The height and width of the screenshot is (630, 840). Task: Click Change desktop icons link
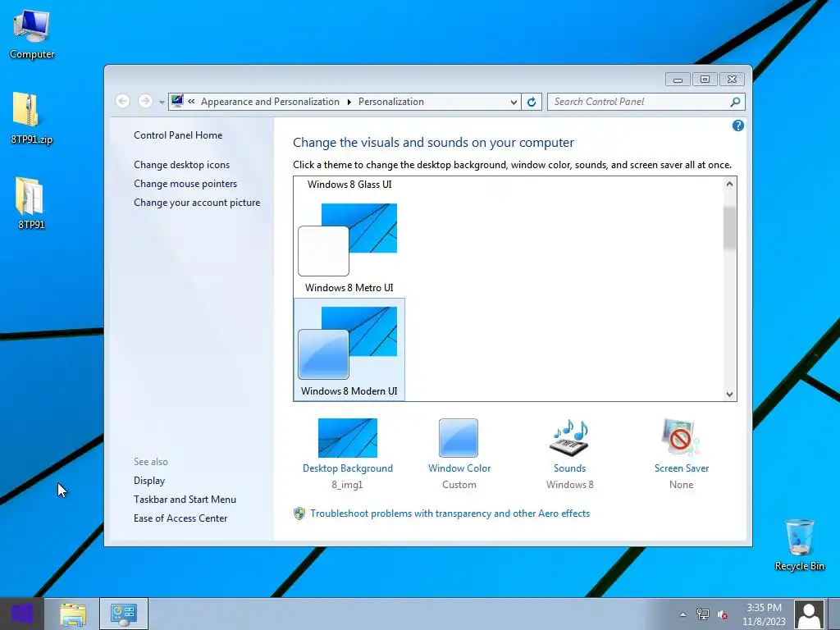click(181, 165)
